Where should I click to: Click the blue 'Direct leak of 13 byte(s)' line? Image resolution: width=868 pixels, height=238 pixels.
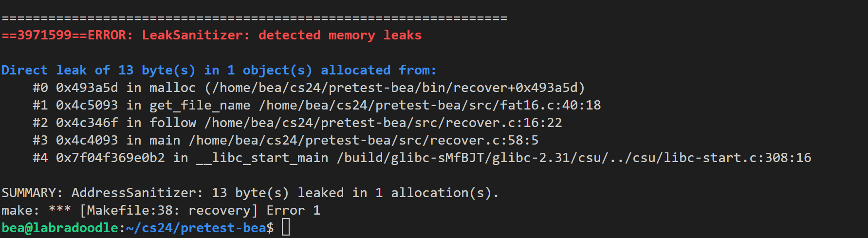coord(219,70)
